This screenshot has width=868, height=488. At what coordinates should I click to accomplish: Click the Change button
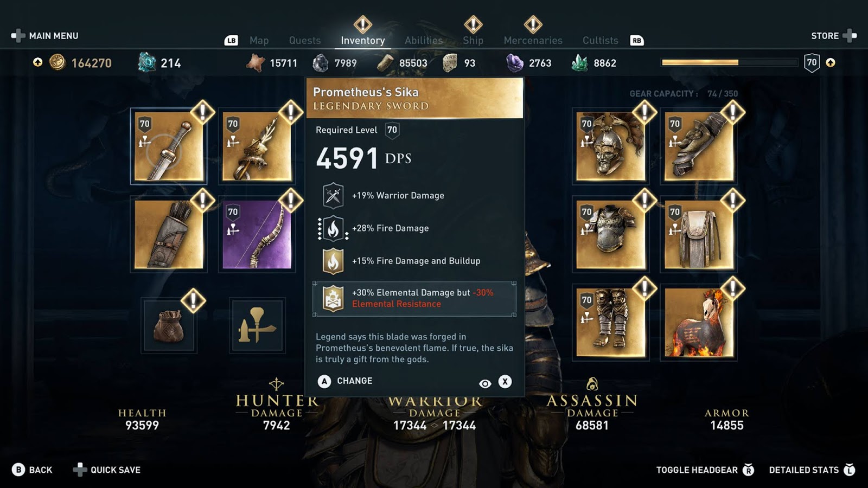point(345,381)
